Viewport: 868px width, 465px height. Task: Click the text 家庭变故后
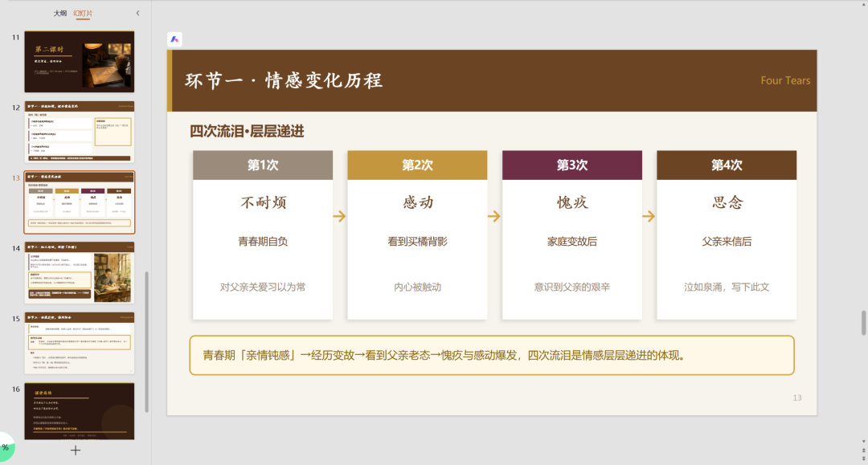point(572,242)
